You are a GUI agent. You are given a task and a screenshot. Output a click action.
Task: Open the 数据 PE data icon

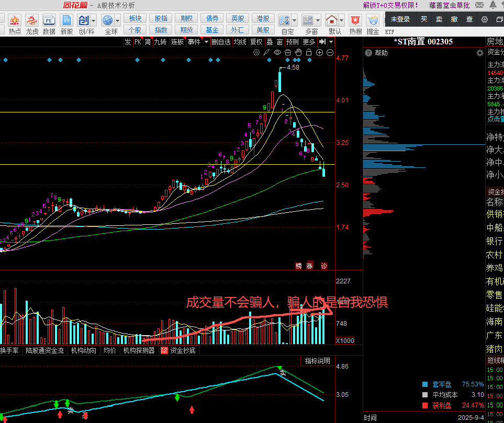coord(49,20)
